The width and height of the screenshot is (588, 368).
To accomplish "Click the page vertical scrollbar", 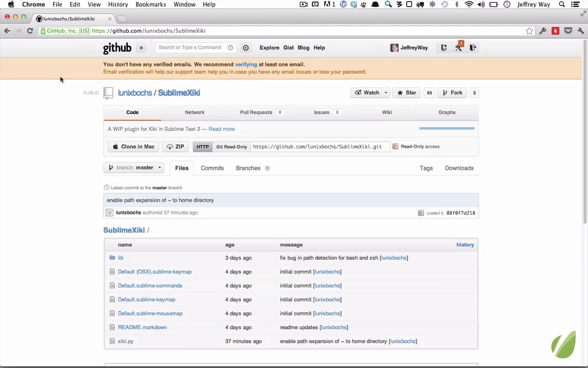I will [585, 131].
